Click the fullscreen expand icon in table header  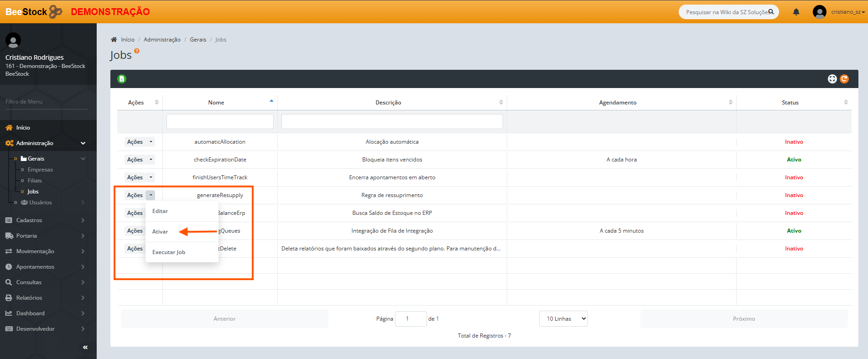tap(832, 79)
